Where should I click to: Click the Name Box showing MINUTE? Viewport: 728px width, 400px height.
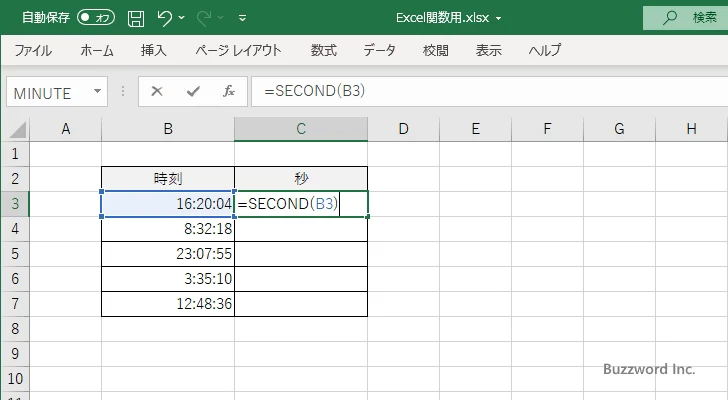[x=49, y=92]
